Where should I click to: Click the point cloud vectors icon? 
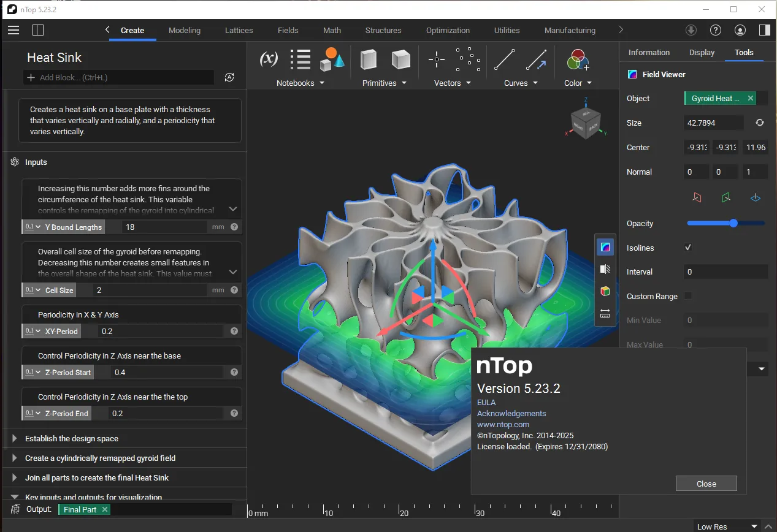tap(469, 59)
